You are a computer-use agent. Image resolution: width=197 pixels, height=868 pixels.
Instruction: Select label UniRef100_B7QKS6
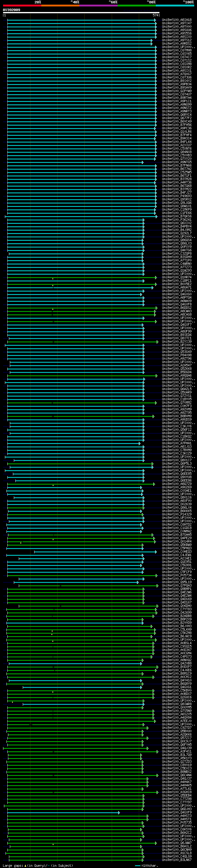(x=177, y=216)
